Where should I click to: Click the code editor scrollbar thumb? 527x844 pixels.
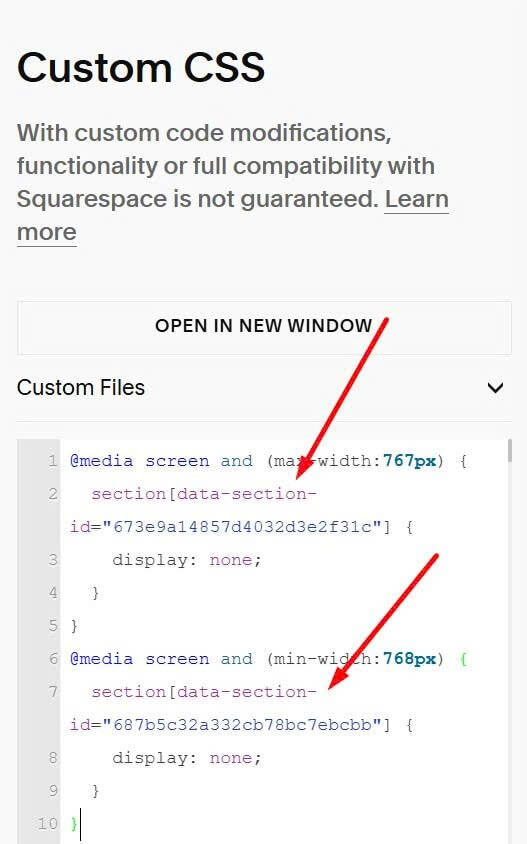(x=509, y=451)
